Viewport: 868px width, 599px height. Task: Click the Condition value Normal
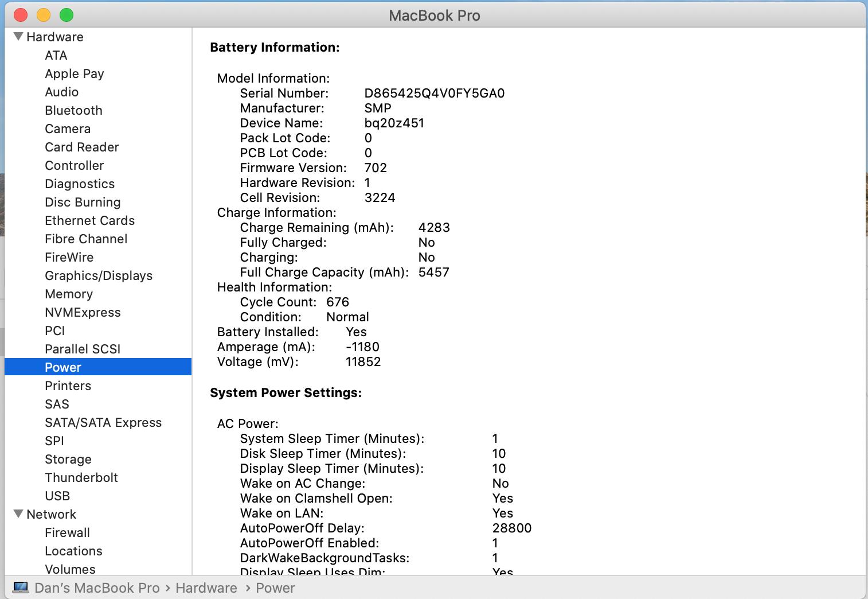(347, 317)
